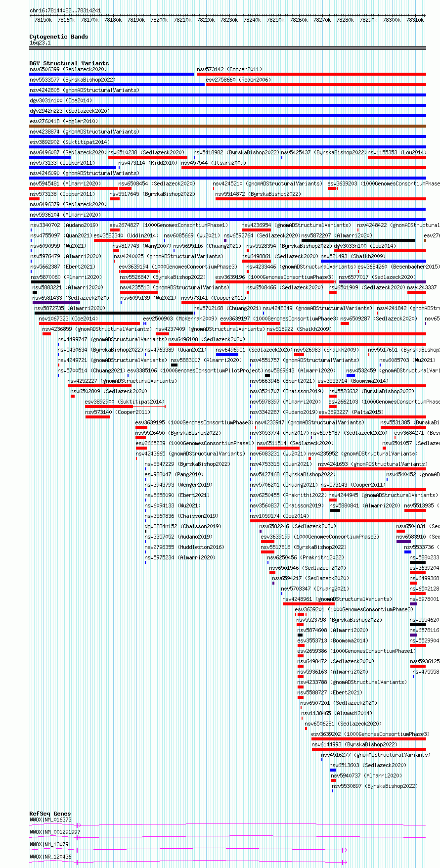The width and height of the screenshot is (440, 868).
Task: Select nsv573140 (Cooper2011) label
Action: [118, 412]
